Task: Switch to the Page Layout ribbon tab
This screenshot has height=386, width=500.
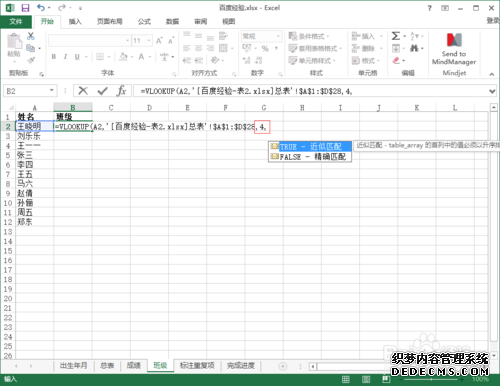Action: (110, 22)
